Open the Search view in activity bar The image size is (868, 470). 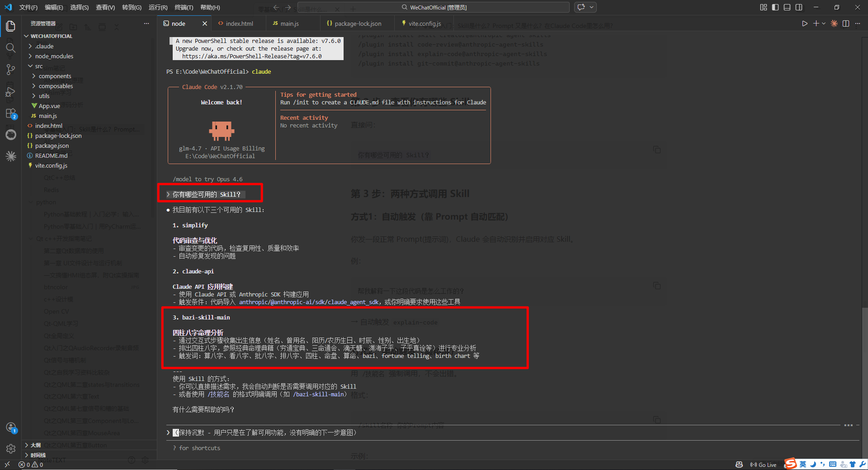11,47
